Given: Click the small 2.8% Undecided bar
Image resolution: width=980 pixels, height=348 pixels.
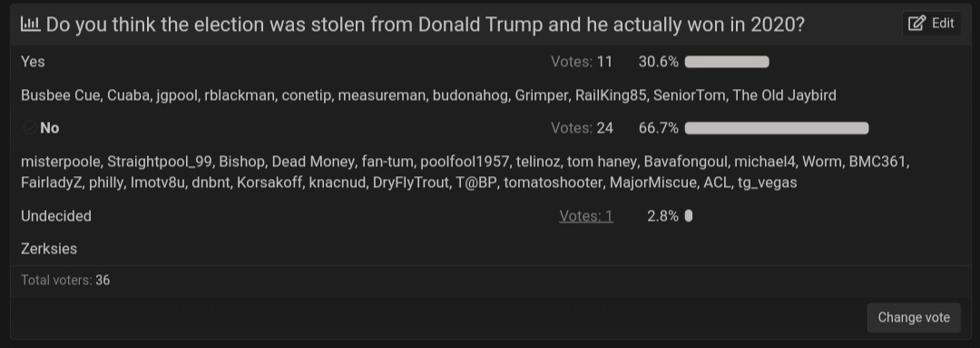Looking at the screenshot, I should [689, 216].
